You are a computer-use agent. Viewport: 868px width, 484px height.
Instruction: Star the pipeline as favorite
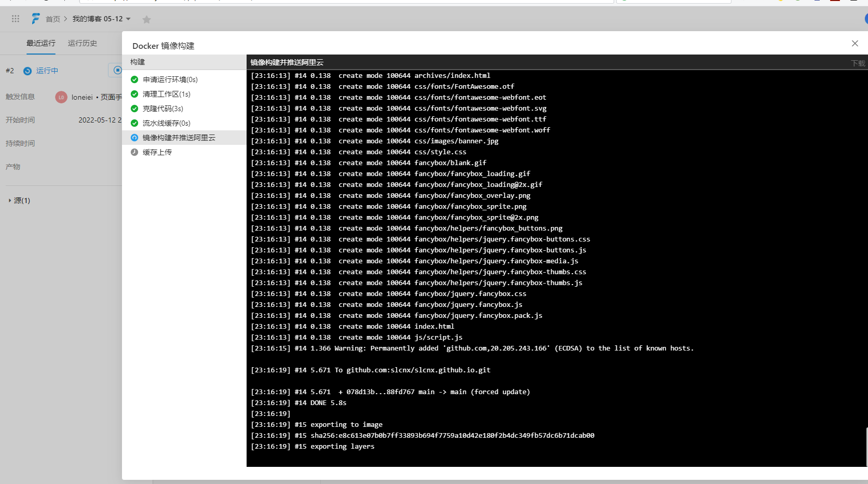pyautogui.click(x=146, y=19)
